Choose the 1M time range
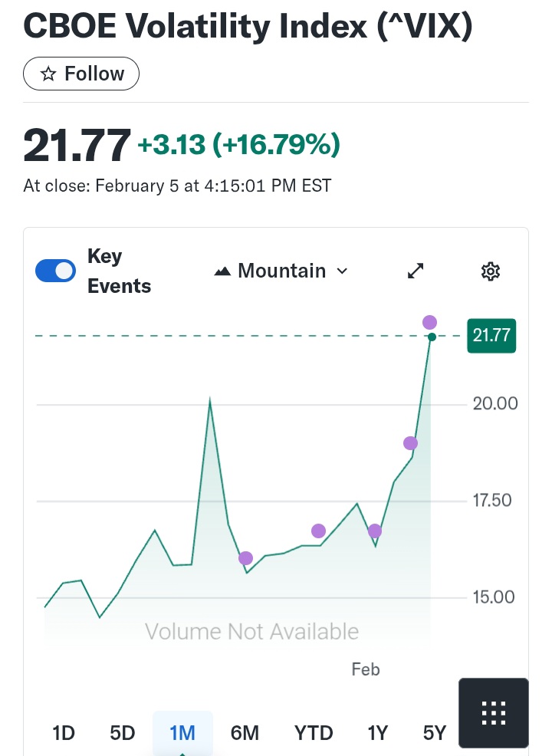The image size is (552, 756). 182,733
